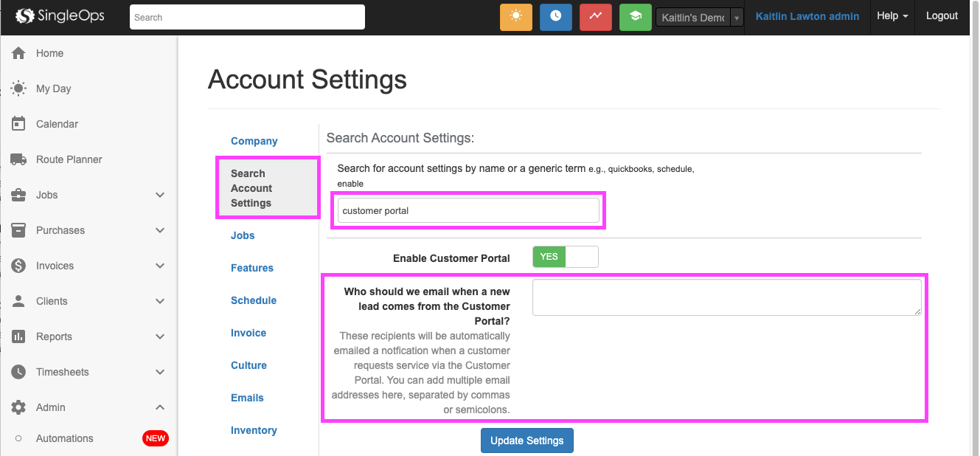Click the red trend chart icon
This screenshot has width=980, height=456.
pos(595,17)
